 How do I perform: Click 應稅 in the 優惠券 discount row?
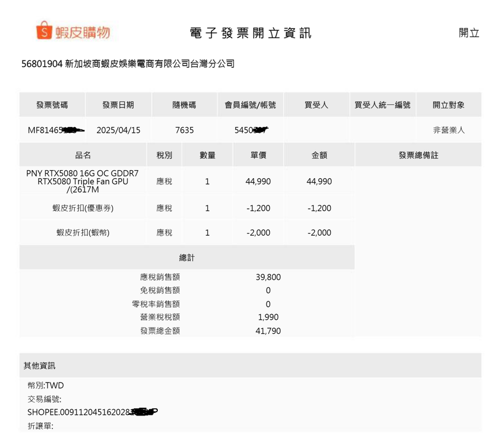pos(165,208)
